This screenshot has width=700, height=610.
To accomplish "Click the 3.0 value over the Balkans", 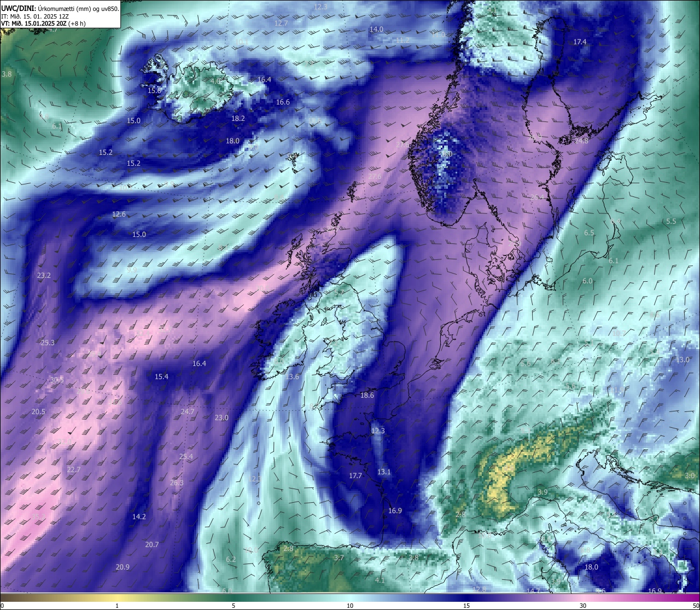I will 690,476.
